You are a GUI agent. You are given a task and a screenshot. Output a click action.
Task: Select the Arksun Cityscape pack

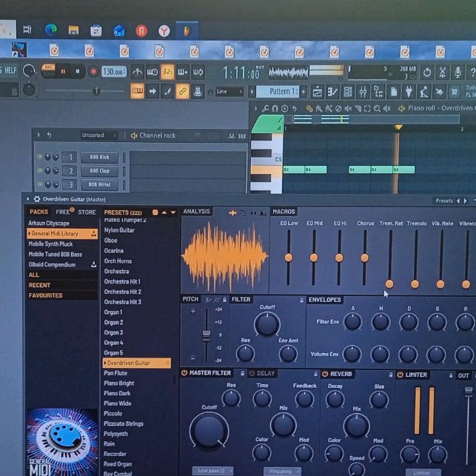point(49,223)
